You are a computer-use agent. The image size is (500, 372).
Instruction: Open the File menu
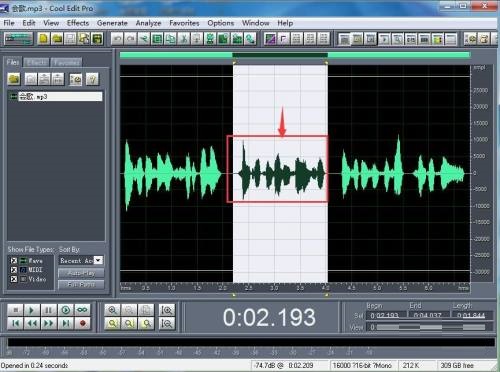[x=9, y=23]
